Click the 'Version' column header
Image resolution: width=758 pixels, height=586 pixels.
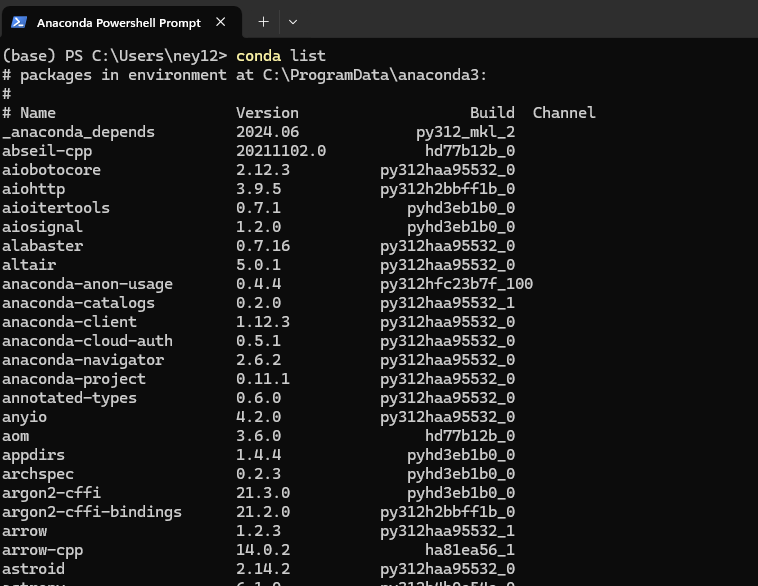(x=267, y=113)
